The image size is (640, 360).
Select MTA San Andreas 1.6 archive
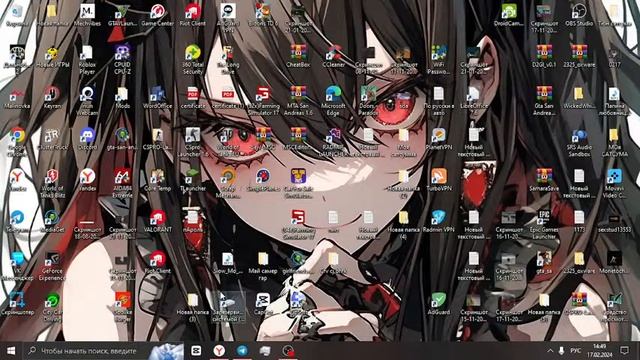(298, 101)
